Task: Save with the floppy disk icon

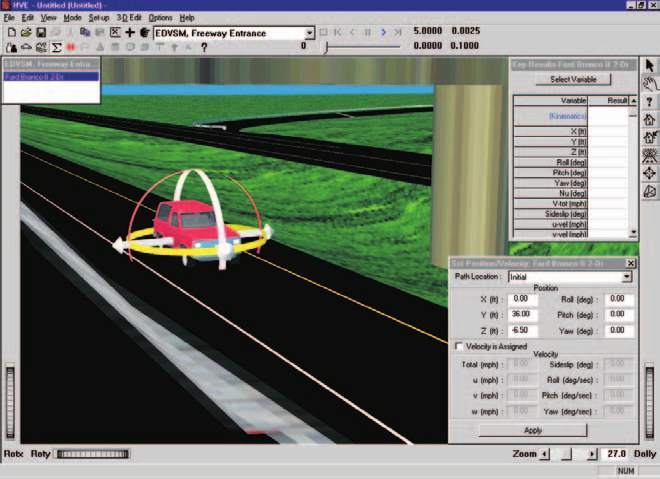Action: tap(41, 32)
